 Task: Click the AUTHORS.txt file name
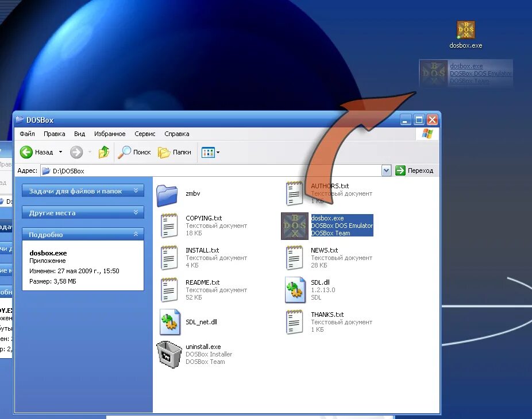330,186
